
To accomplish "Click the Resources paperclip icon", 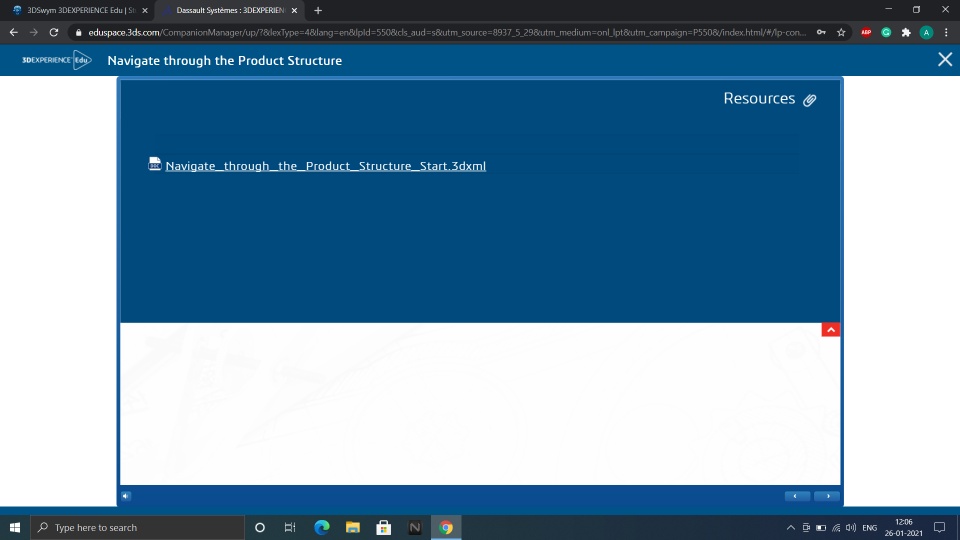I will coord(809,100).
